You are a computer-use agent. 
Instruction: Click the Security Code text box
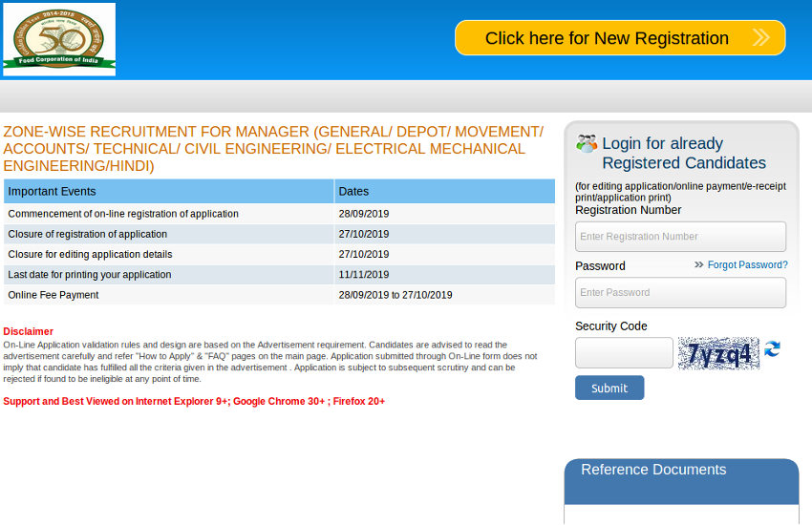tap(624, 353)
